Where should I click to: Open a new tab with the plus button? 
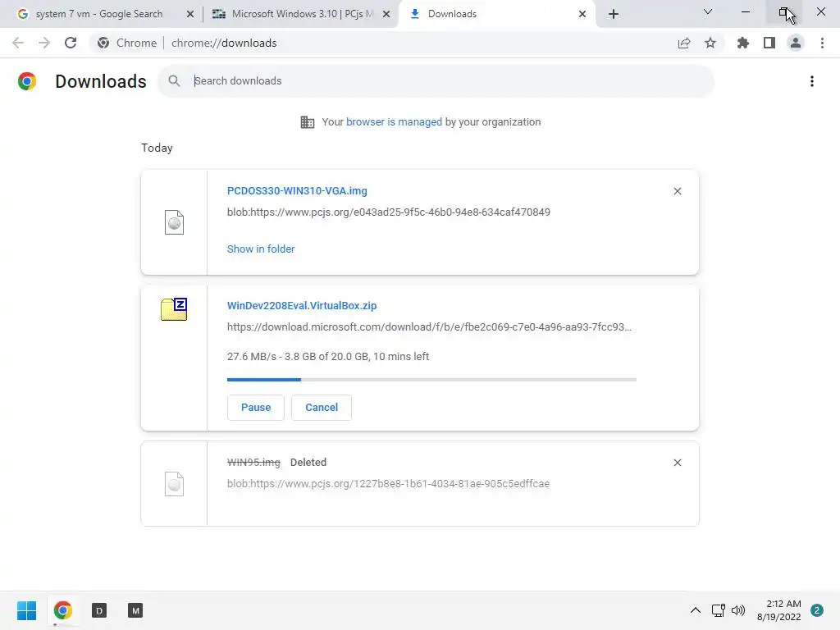pos(614,15)
